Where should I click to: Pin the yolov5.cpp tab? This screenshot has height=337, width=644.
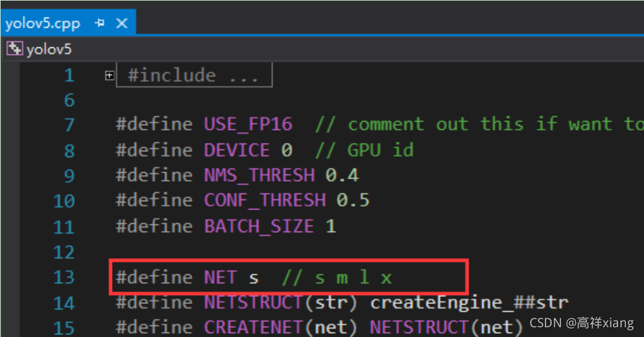100,23
